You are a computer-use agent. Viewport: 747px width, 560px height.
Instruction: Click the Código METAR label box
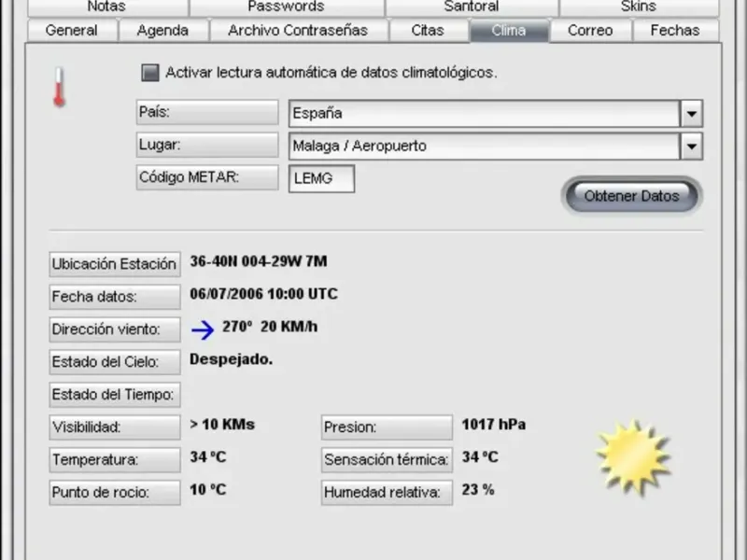pyautogui.click(x=207, y=177)
